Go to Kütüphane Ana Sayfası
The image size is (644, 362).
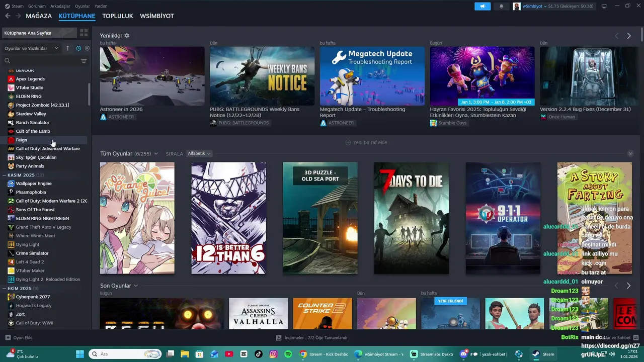[39, 33]
